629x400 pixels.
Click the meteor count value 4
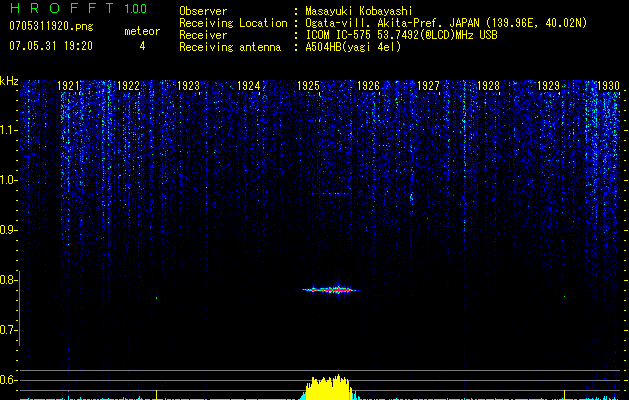point(142,46)
